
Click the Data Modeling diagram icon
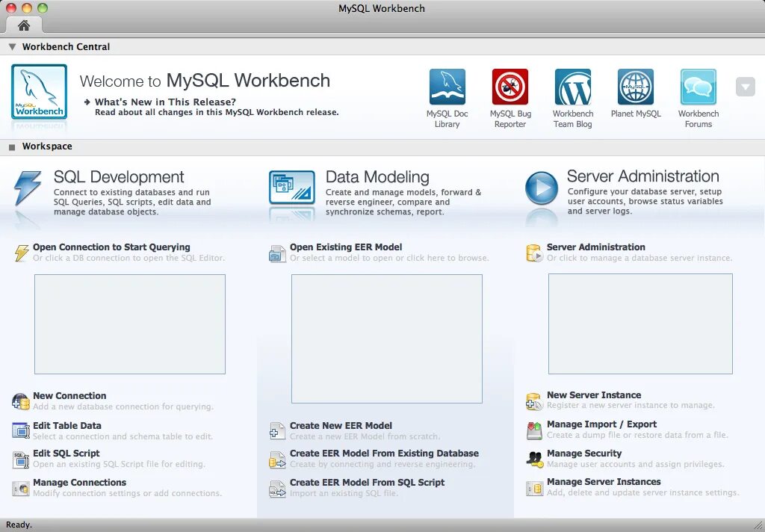[x=292, y=187]
